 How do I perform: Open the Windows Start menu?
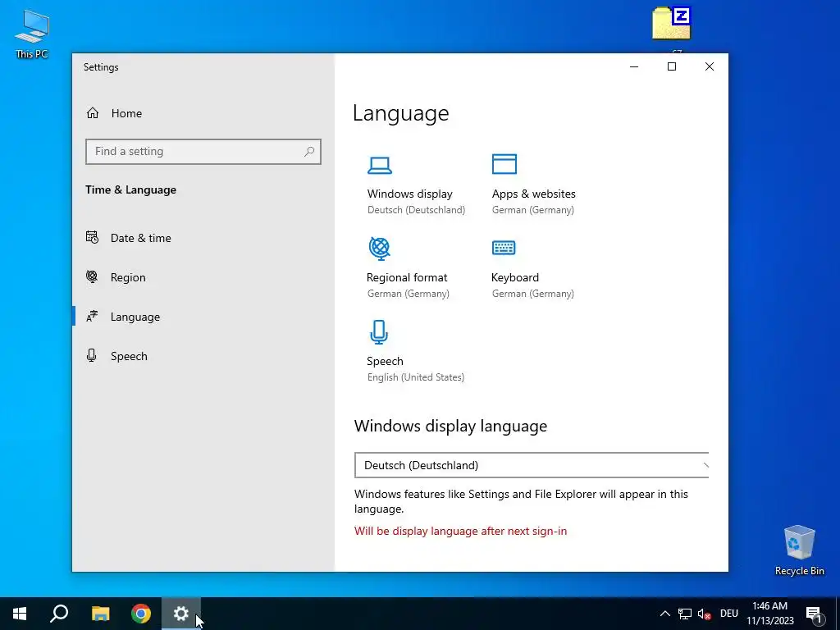click(x=20, y=614)
